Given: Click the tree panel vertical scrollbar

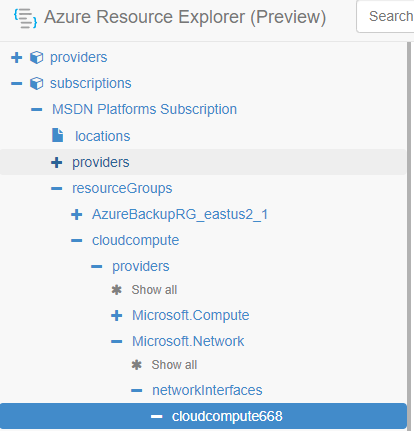Looking at the screenshot, I should [409, 236].
